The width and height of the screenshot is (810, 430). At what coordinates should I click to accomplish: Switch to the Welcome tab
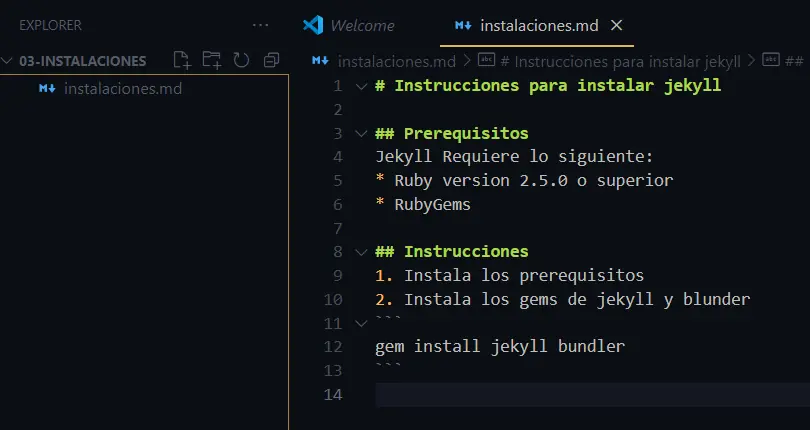362,25
